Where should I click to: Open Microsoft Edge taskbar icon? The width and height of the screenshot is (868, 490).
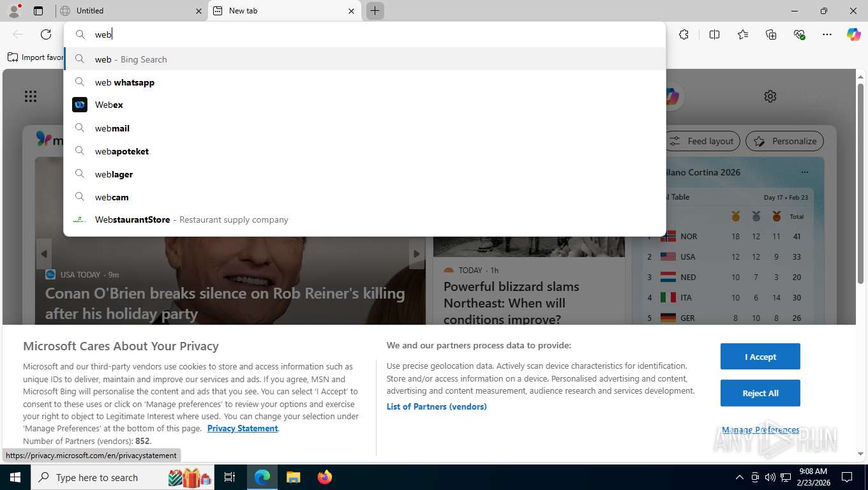click(262, 477)
